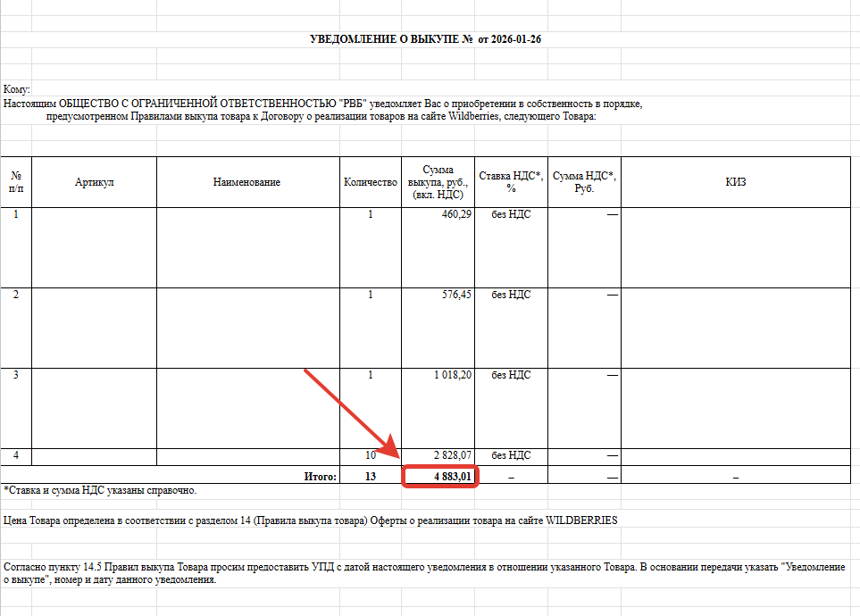Screen dimensions: 860x616
Task: Select the "без НДС" cell in row 4
Action: coord(510,455)
